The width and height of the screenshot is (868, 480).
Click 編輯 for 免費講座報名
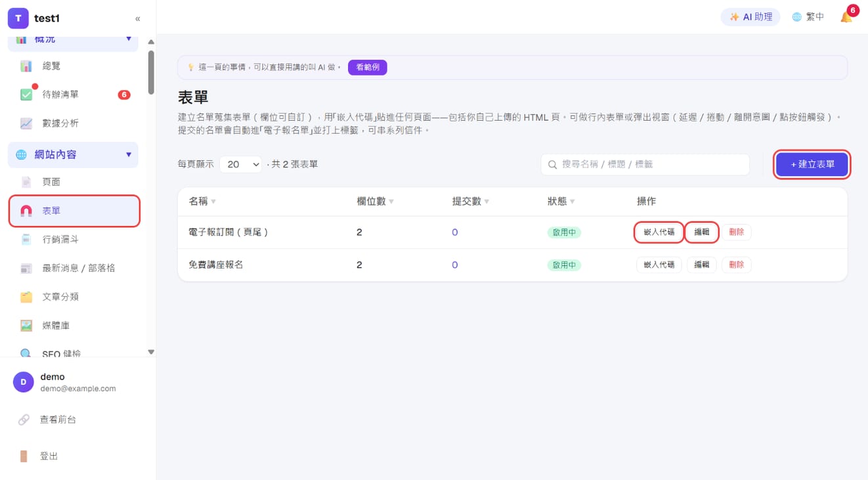702,265
